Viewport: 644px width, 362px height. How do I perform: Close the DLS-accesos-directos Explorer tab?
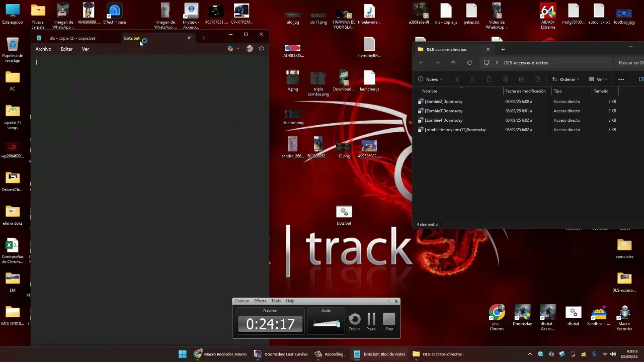[488, 49]
